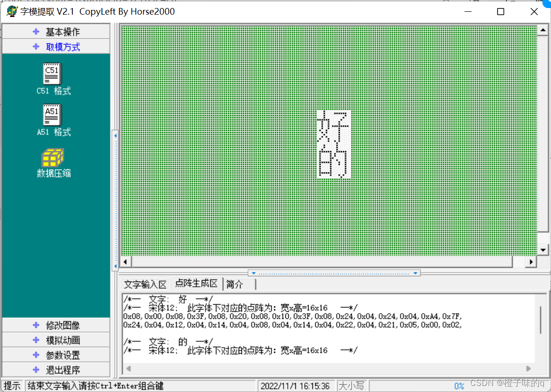Click output text scroll right arrow
The image size is (551, 392).
[x=528, y=368]
